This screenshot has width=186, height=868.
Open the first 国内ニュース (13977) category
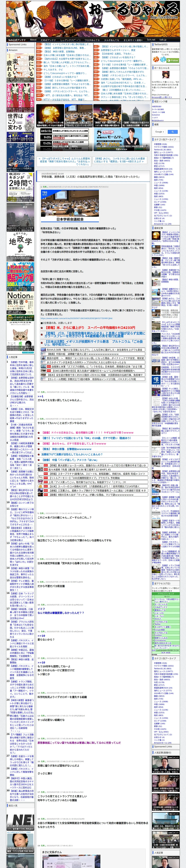tap(163, 152)
